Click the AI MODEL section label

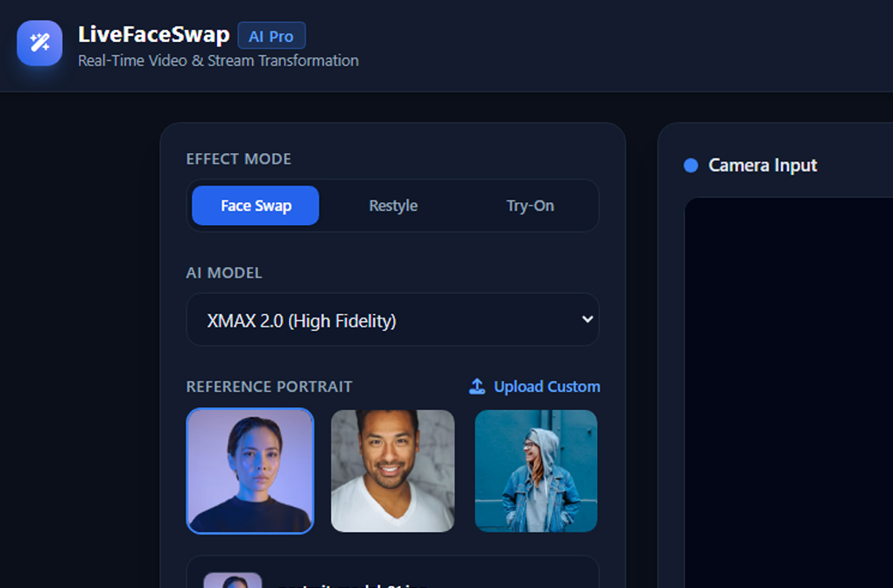coord(224,273)
